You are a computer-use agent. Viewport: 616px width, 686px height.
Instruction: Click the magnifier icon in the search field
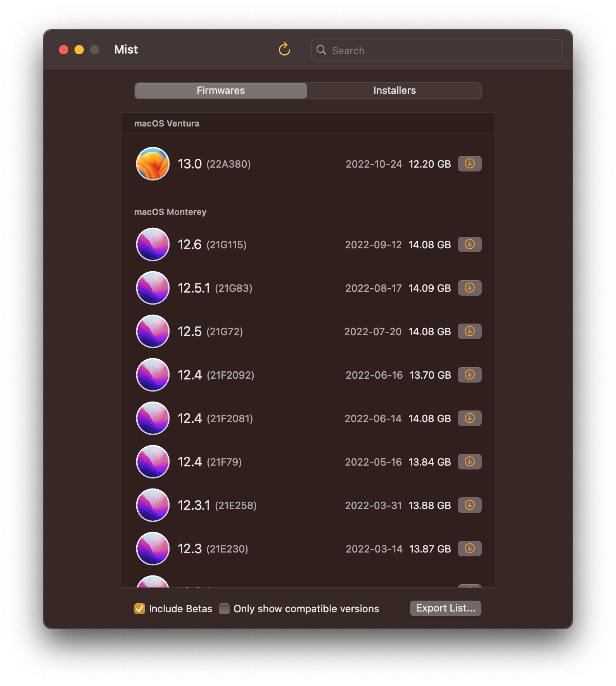coord(321,50)
